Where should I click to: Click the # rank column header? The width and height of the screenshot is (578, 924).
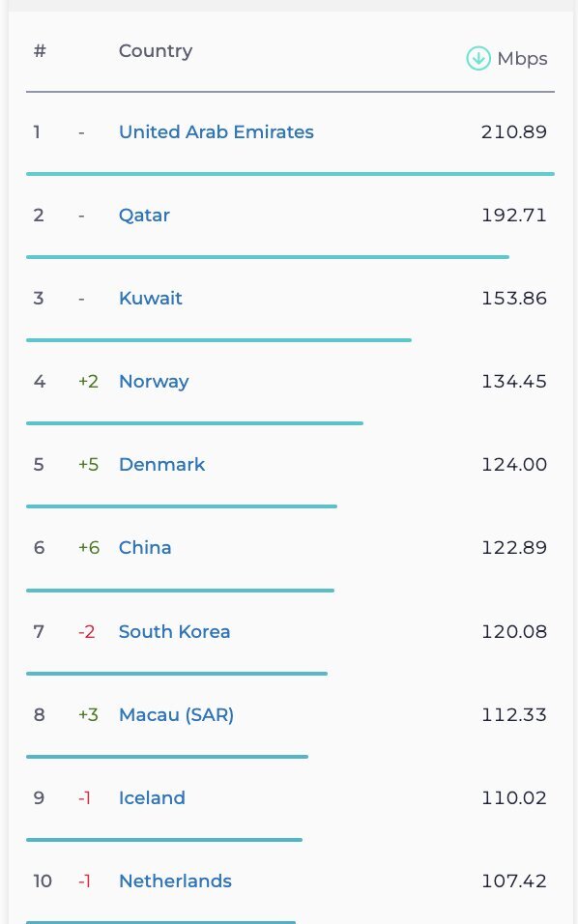pos(39,51)
